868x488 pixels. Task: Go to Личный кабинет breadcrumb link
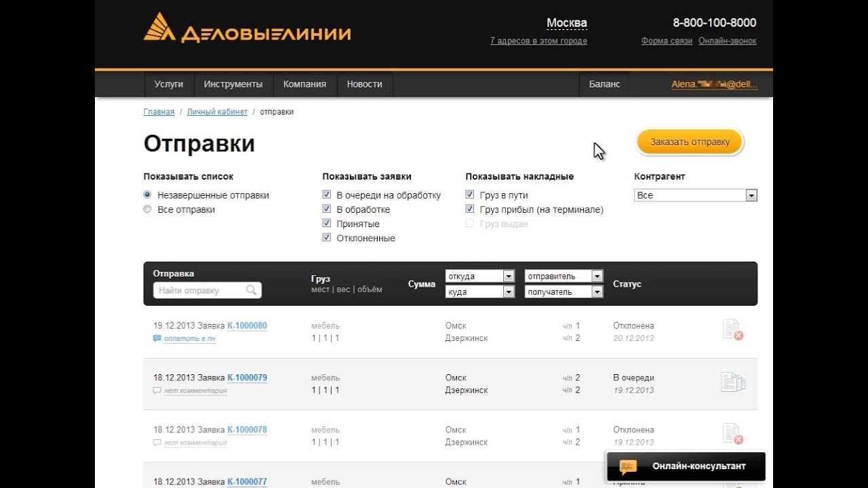[217, 112]
